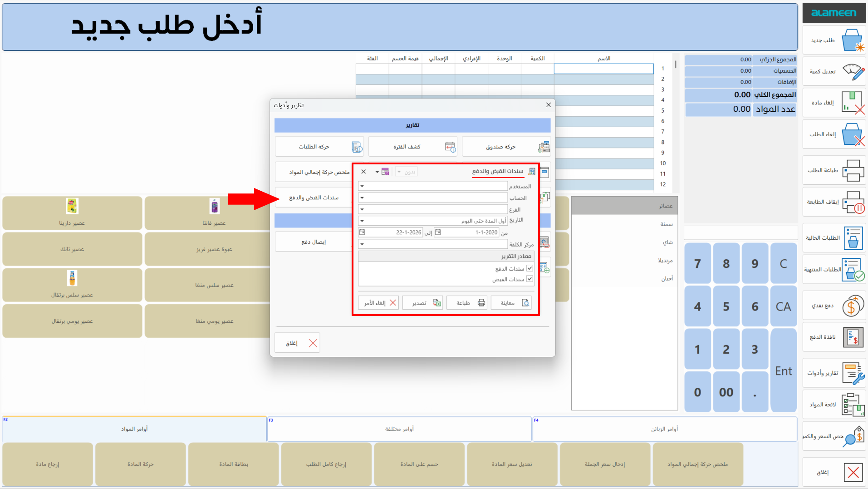Viewport: 868px width, 489px height.
Task: Click the إرجاع كامل الطلب command button
Action: [326, 464]
